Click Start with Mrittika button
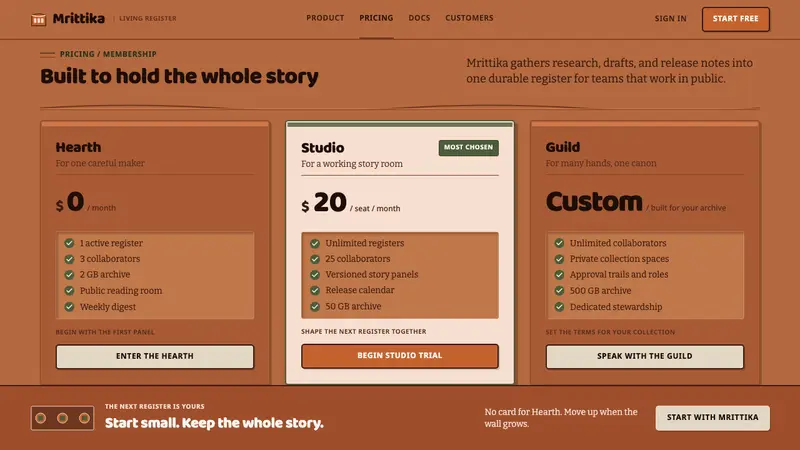 click(x=712, y=417)
